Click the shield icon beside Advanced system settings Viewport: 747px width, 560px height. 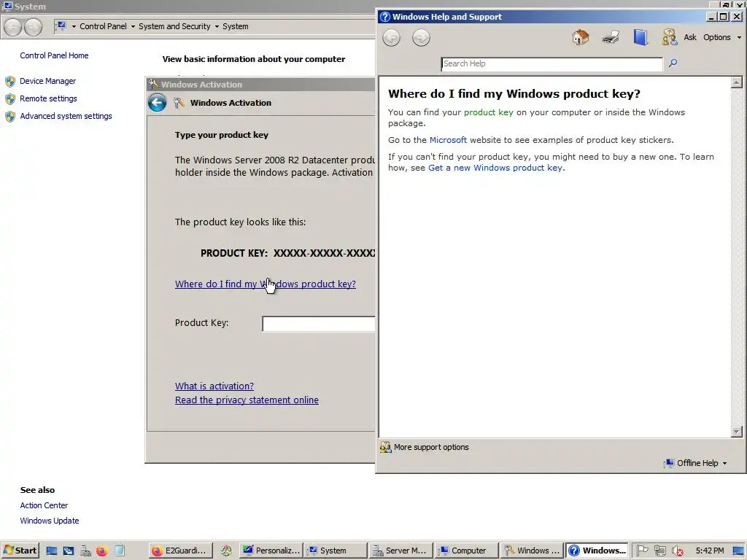(x=10, y=117)
